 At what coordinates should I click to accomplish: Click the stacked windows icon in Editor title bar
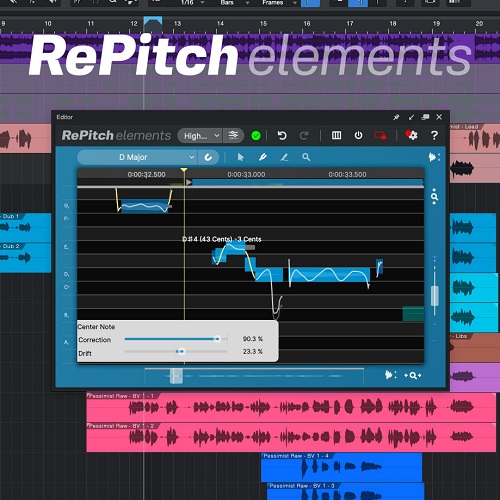click(x=425, y=117)
